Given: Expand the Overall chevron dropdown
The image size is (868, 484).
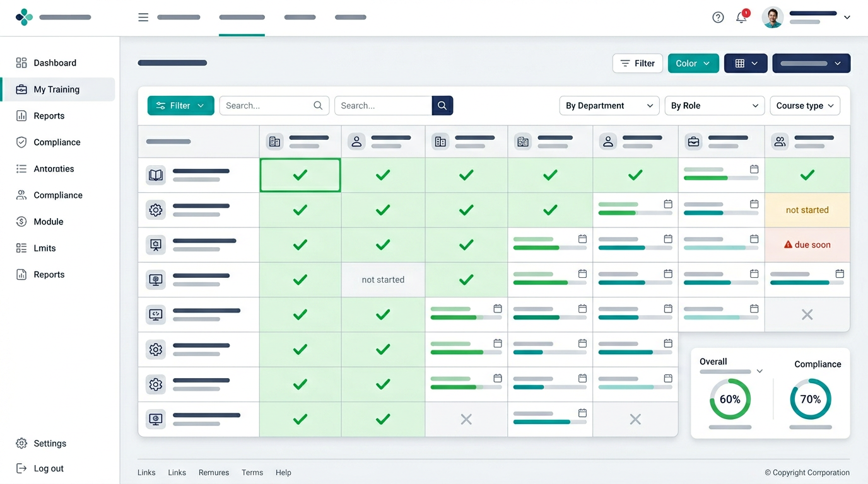Looking at the screenshot, I should [x=759, y=372].
